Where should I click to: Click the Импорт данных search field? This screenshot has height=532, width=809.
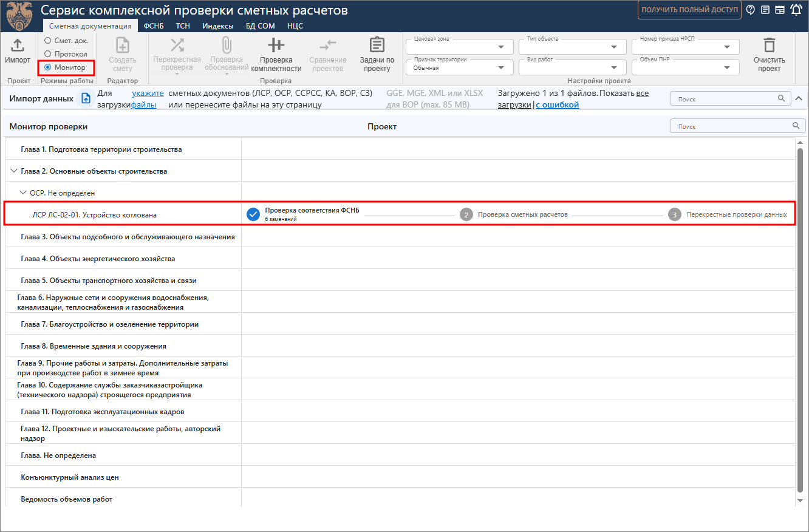pos(731,98)
